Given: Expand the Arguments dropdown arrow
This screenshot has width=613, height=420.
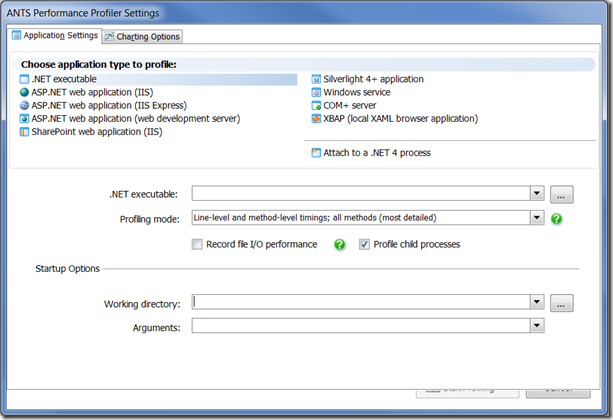Looking at the screenshot, I should [x=537, y=325].
